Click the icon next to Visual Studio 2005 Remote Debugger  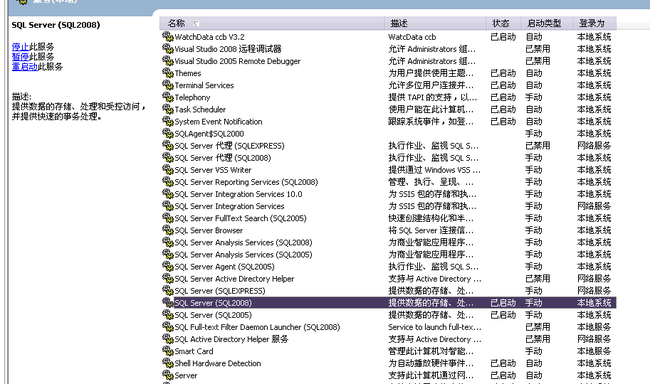tap(167, 61)
